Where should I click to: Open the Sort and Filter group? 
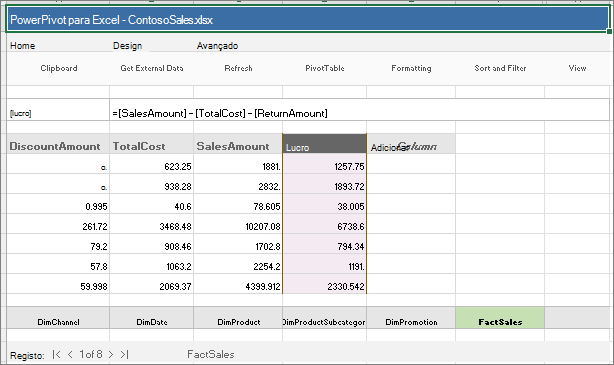(500, 68)
